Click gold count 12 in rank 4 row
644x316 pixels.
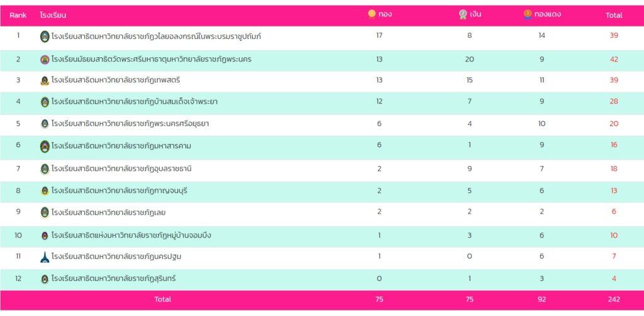coord(379,101)
